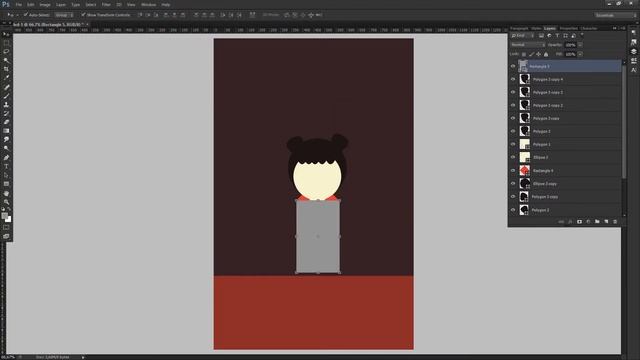Select the Clone Stamp tool
Viewport: 640px width, 360px height.
[6, 104]
